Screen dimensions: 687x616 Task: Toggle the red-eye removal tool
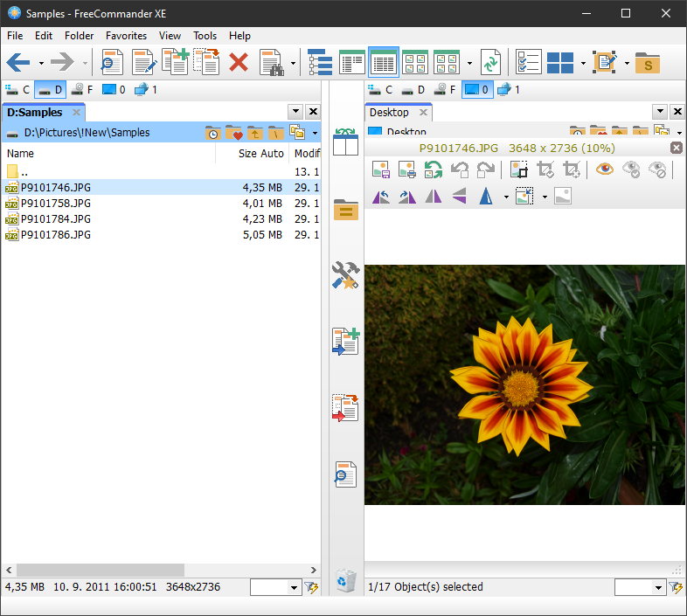coord(605,170)
